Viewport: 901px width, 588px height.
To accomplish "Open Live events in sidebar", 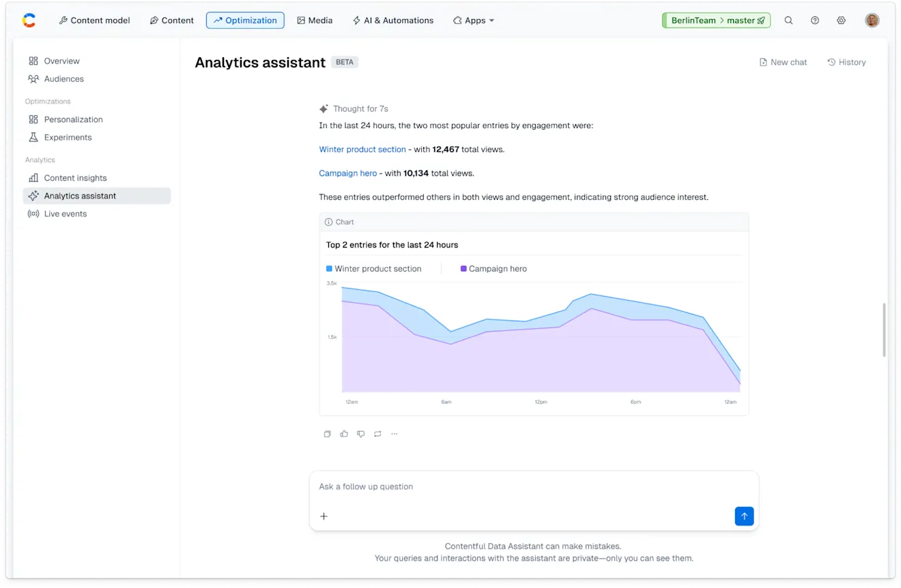I will (x=65, y=214).
